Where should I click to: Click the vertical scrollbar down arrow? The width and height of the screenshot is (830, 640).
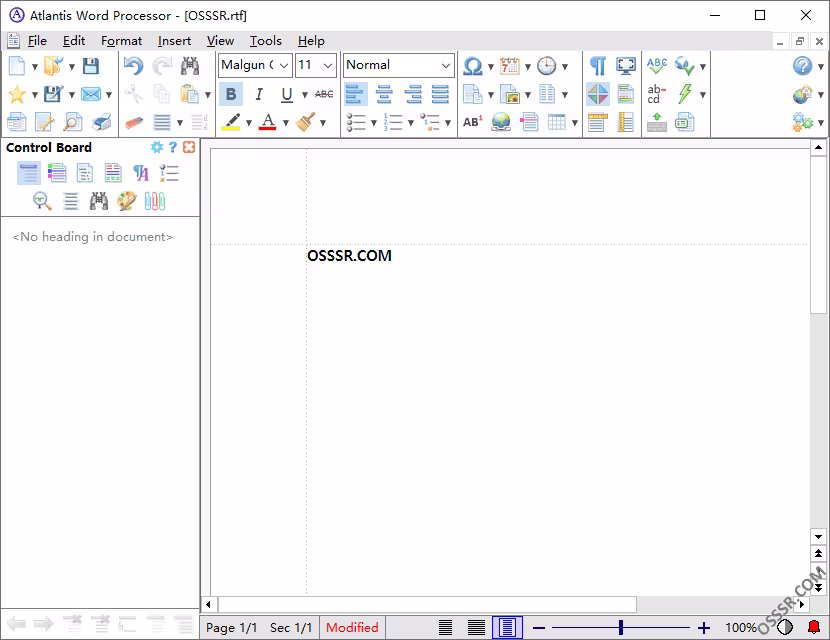click(x=818, y=537)
